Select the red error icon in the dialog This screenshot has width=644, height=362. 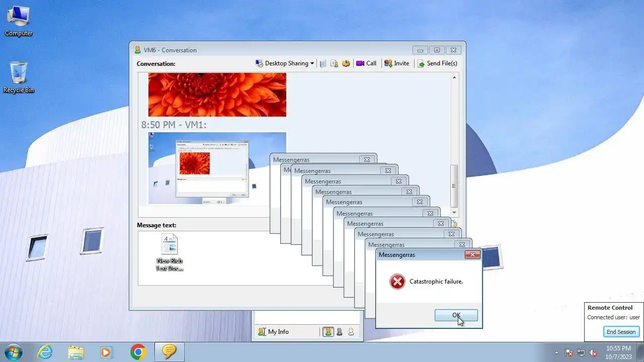pyautogui.click(x=397, y=282)
